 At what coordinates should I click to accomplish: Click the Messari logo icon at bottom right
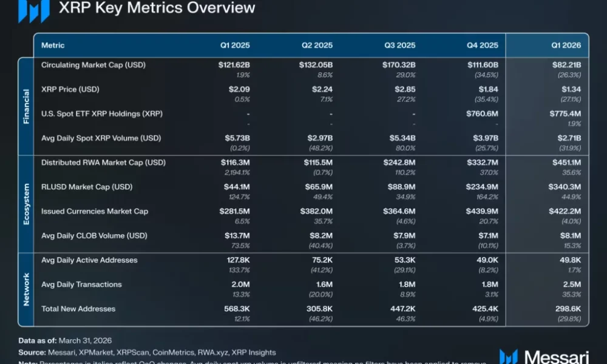[x=508, y=357]
